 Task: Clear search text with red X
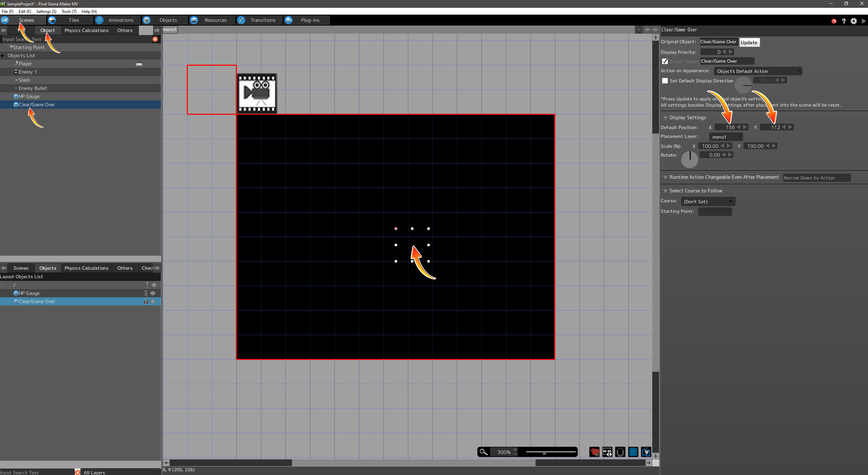[x=155, y=39]
